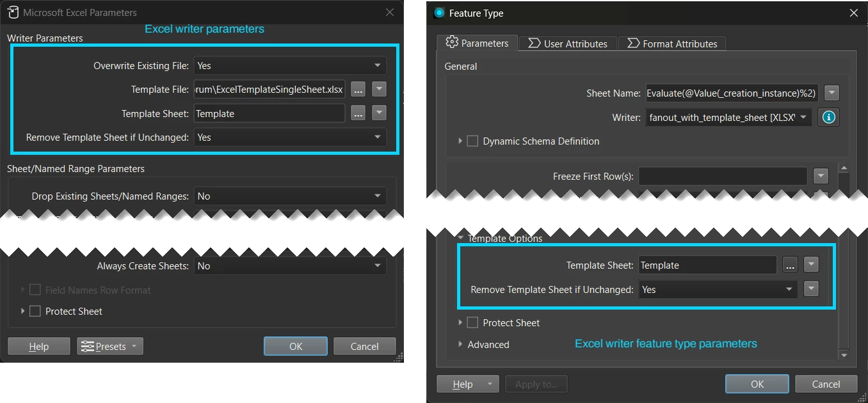Click Feature Type Template Sheet text field
Image resolution: width=868 pixels, height=403 pixels.
[x=707, y=265]
